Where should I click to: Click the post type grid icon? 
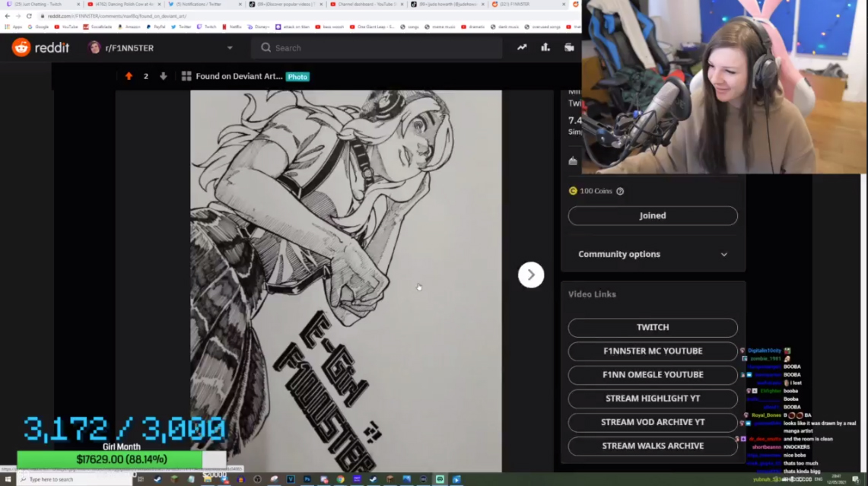(186, 76)
